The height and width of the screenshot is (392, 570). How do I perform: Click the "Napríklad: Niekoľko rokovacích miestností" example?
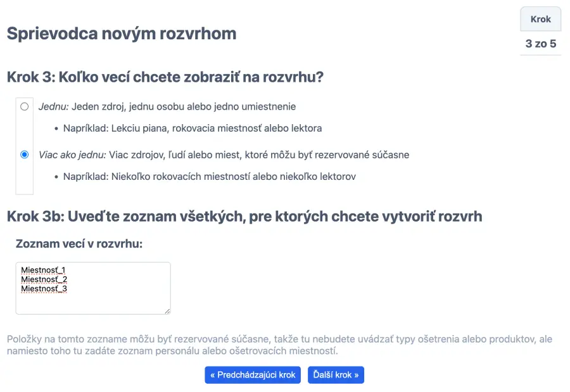pyautogui.click(x=209, y=176)
